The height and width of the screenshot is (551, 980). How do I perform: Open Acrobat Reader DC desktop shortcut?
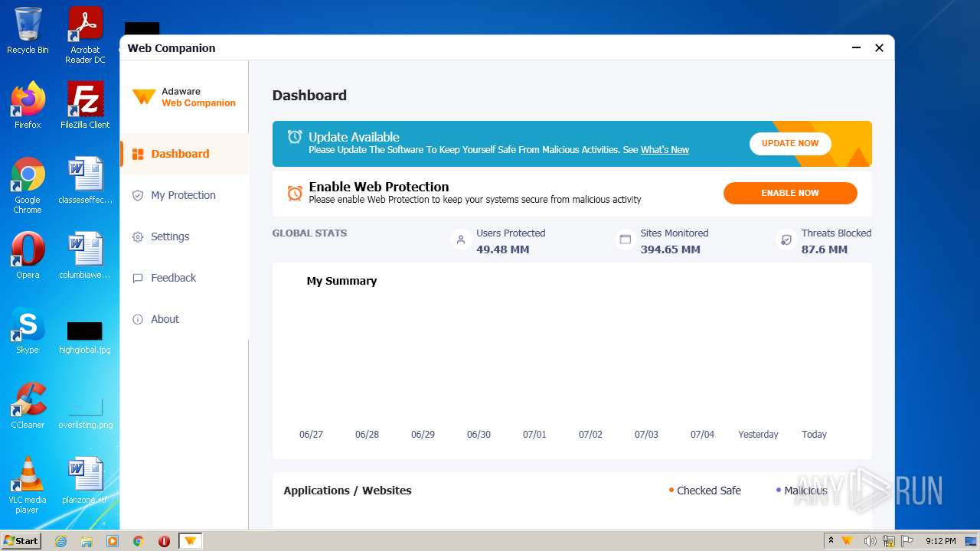(x=85, y=35)
